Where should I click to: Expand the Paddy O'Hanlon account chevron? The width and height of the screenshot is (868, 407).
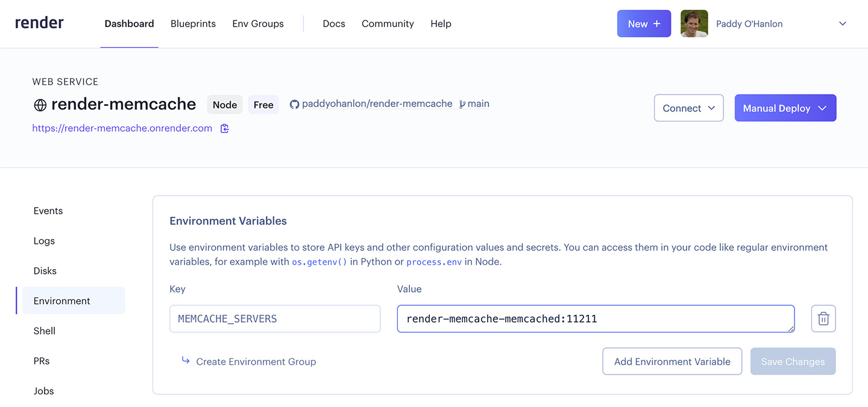pos(843,23)
